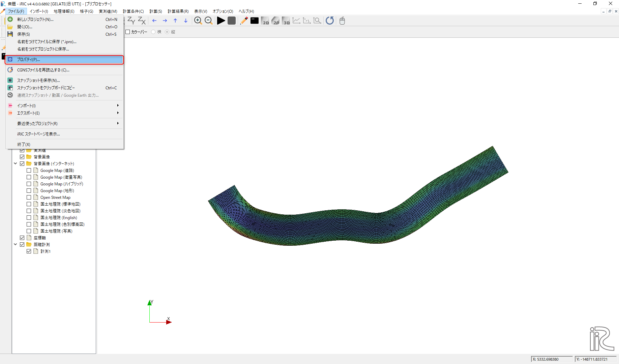
Task: Choose 保存(S) in the File menu
Action: (65, 34)
